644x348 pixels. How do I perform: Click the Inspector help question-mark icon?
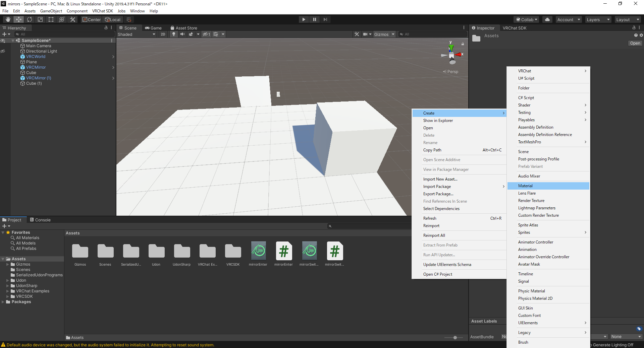coord(636,35)
